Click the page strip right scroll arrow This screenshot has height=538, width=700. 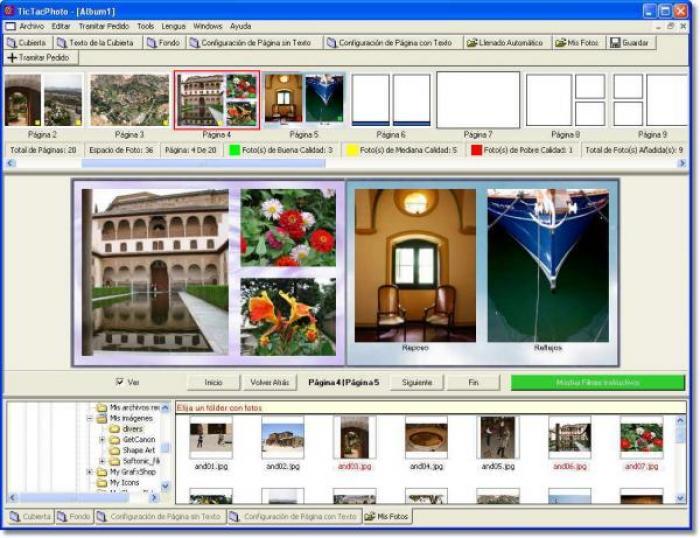(x=681, y=163)
